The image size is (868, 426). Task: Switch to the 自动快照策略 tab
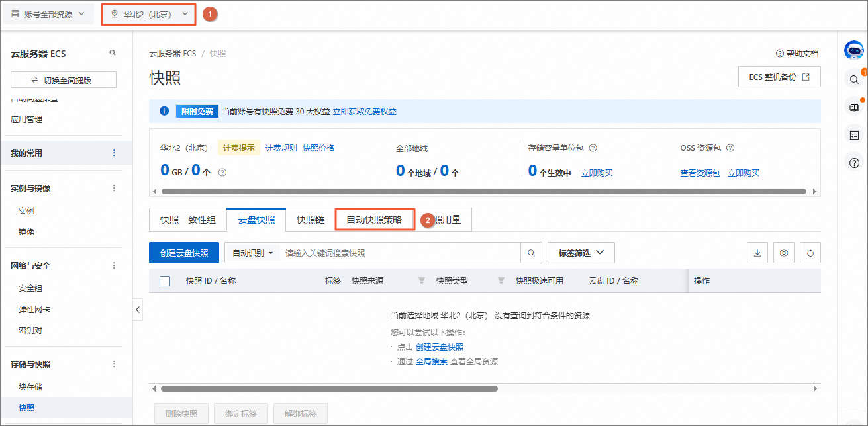375,220
